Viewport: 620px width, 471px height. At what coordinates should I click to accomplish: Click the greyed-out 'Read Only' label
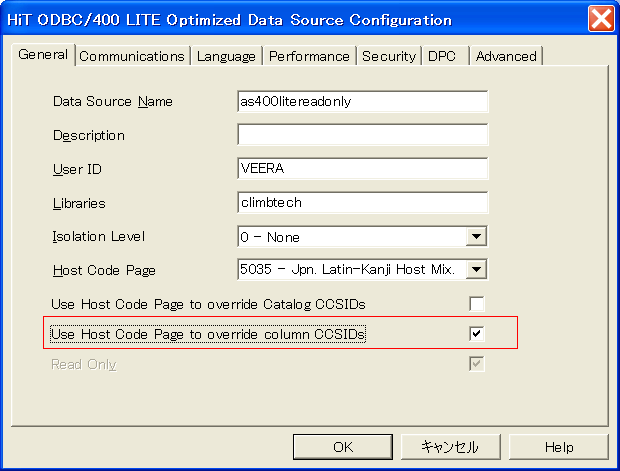coord(84,364)
